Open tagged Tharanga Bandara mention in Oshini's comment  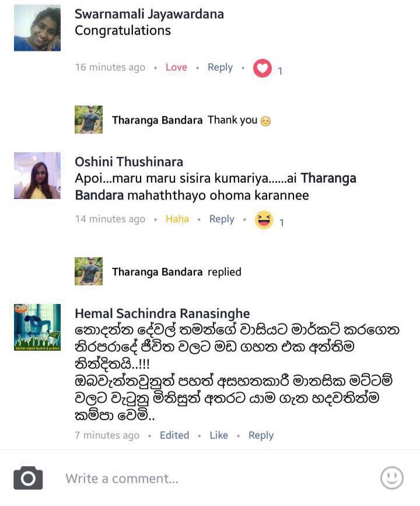tap(328, 178)
